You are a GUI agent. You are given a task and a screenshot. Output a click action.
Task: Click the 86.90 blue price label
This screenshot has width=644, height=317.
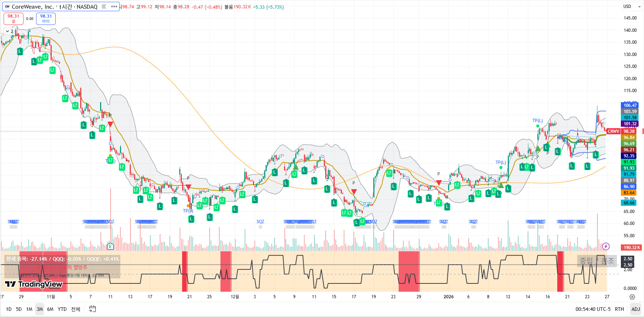(629, 187)
